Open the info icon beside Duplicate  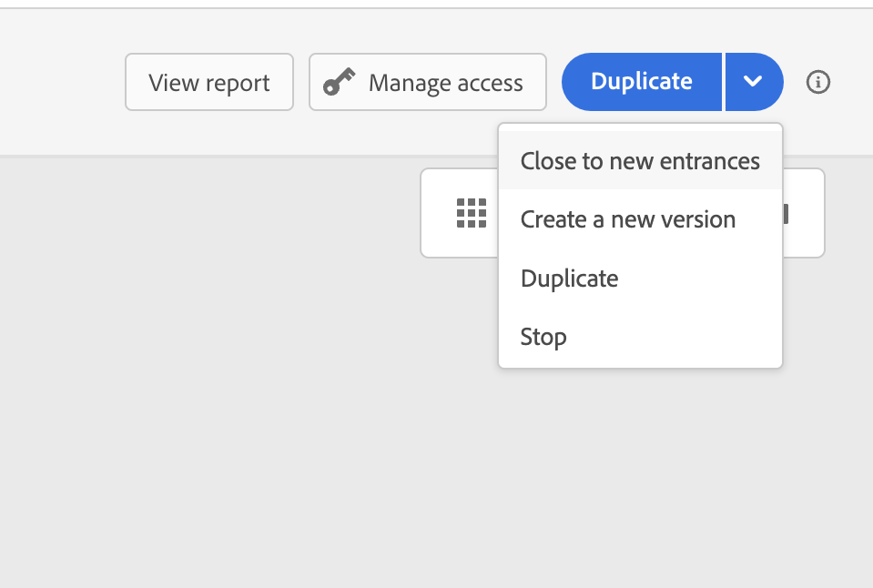818,82
